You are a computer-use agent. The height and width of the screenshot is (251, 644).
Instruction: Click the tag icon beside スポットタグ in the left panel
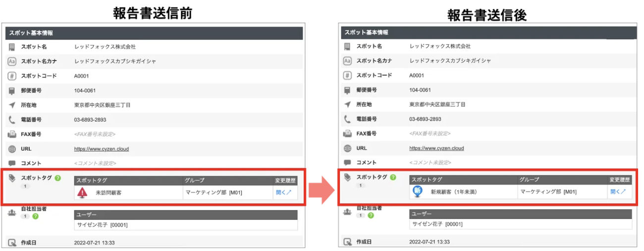12,178
